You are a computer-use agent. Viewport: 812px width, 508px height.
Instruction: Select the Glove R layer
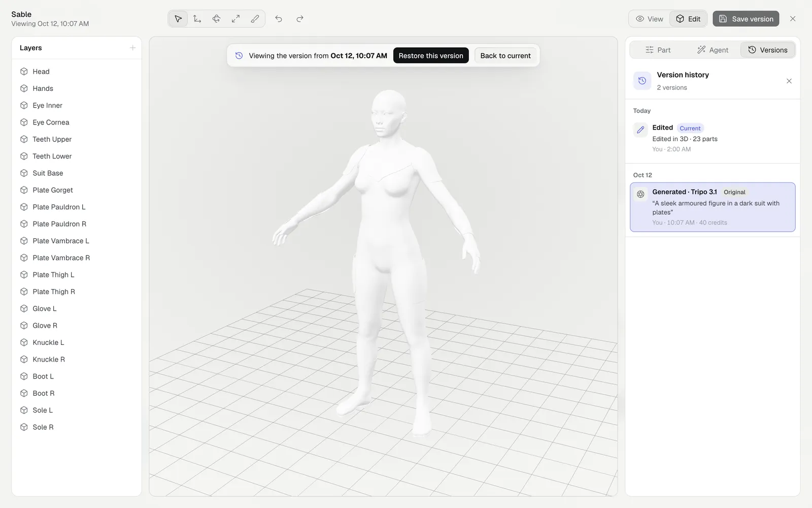tap(77, 326)
